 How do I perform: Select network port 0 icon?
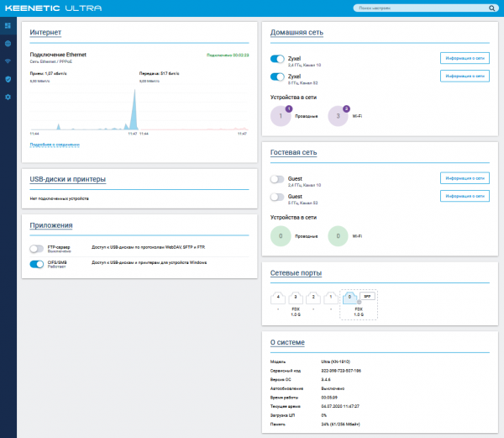tap(350, 298)
